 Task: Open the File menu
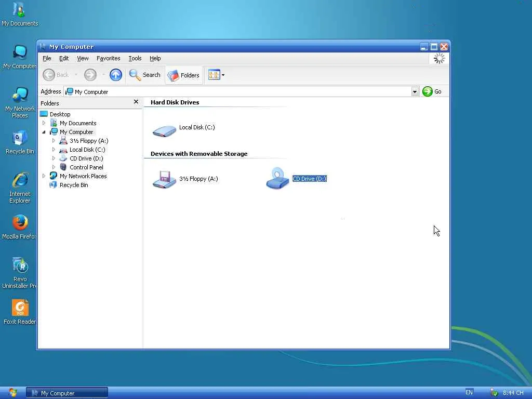click(x=47, y=58)
